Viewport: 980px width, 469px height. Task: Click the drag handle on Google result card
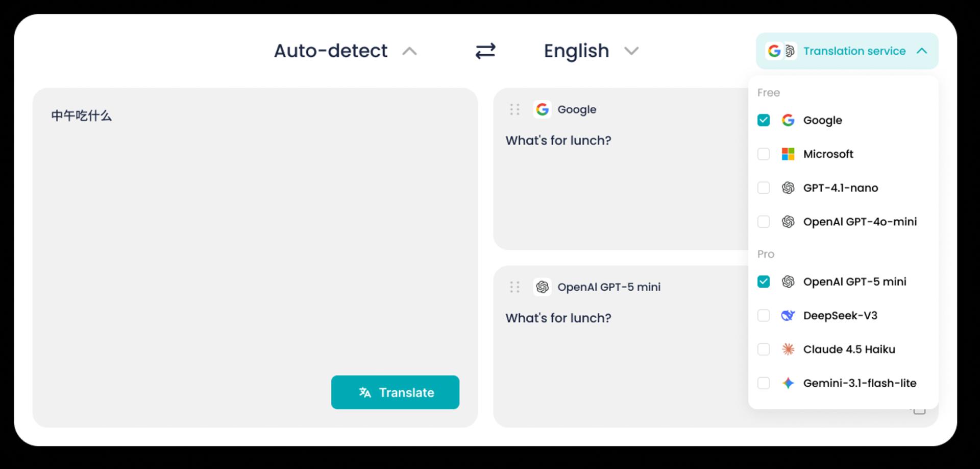pos(514,109)
